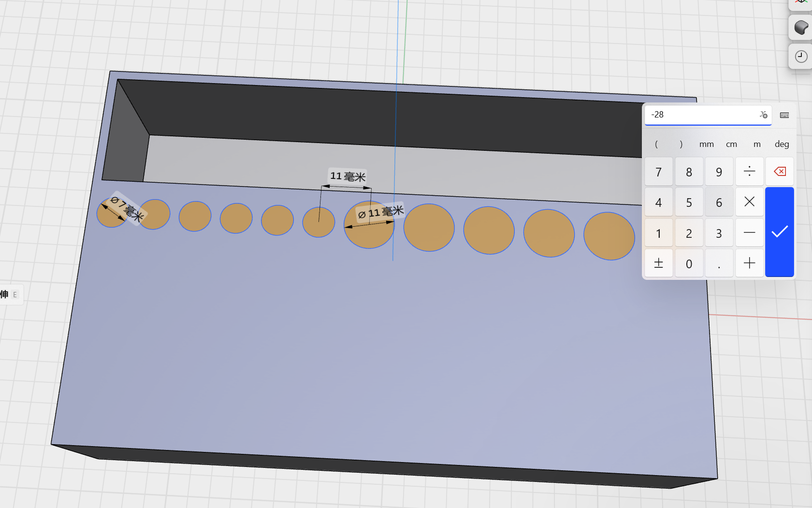The image size is (812, 508).
Task: Insert an opening parenthesis
Action: point(656,144)
